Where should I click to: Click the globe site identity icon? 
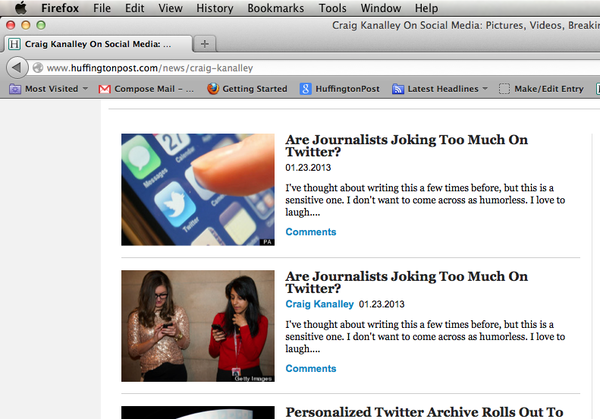[x=38, y=68]
